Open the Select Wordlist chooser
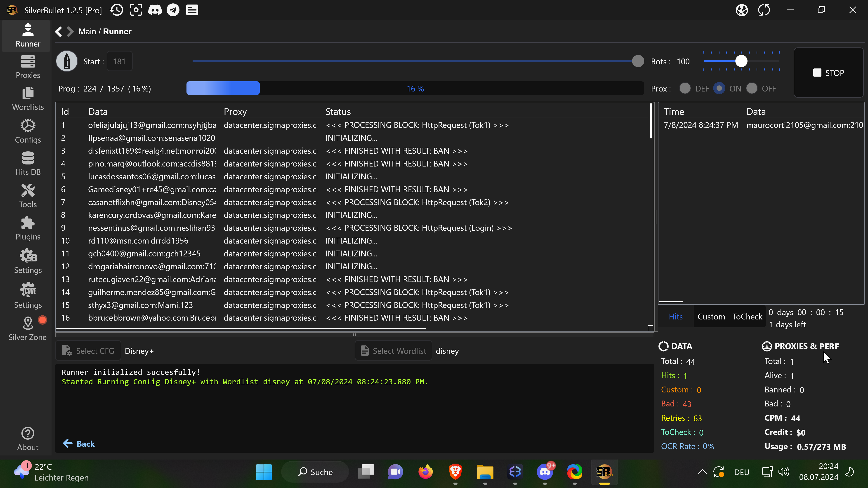This screenshot has width=868, height=488. tap(393, 351)
